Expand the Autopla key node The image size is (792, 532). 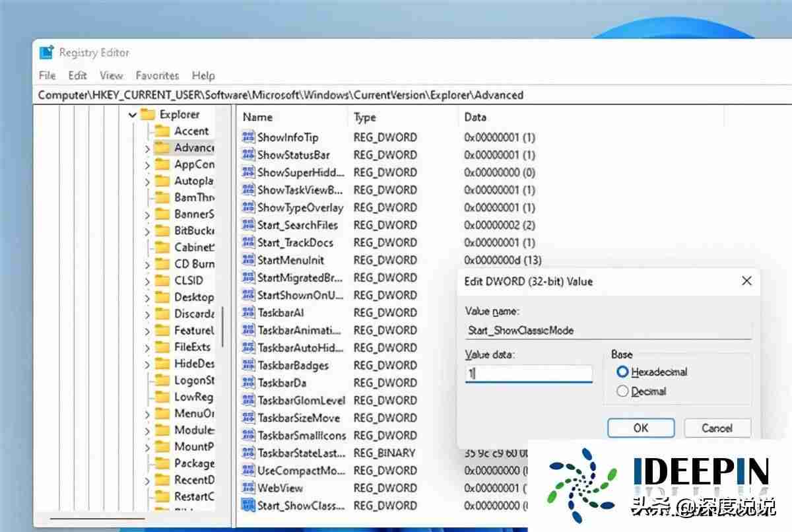(x=147, y=181)
